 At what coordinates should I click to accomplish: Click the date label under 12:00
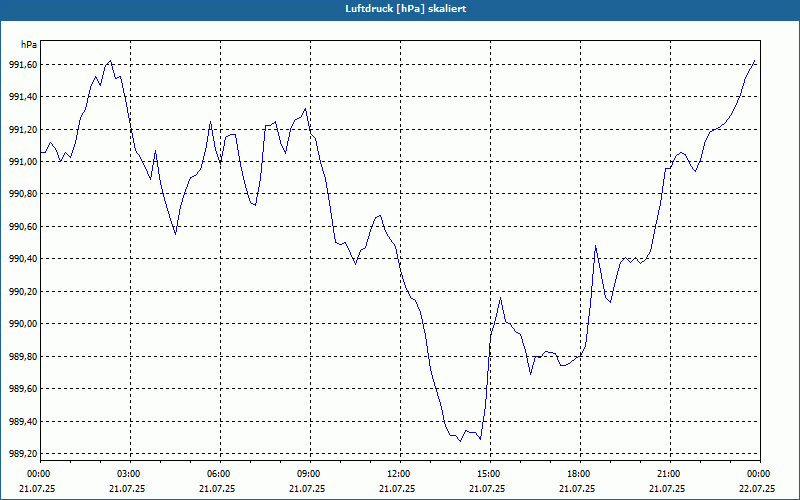click(397, 488)
